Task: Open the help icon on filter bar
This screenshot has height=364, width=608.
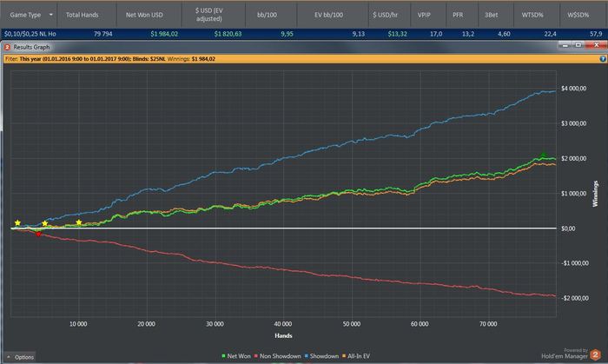Action: 603,59
